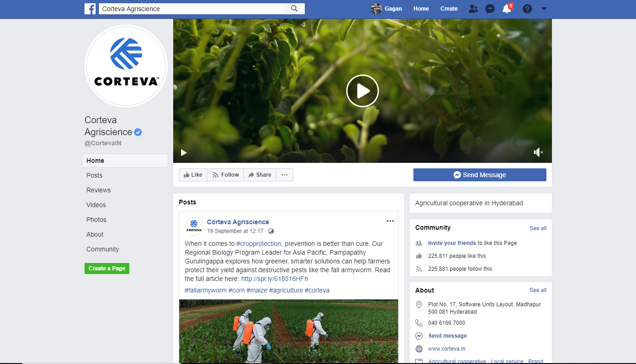This screenshot has height=364, width=636.
Task: Open the #fallarmyworm hashtag
Action: [206, 290]
